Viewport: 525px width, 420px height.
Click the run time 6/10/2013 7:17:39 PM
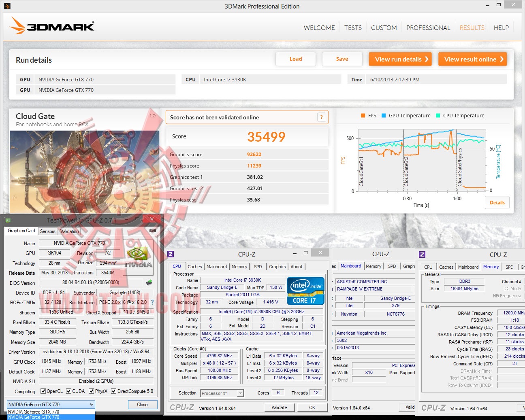[395, 80]
